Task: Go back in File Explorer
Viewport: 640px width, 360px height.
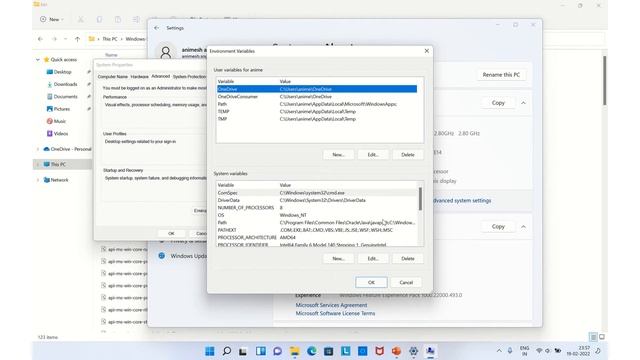Action: click(40, 39)
